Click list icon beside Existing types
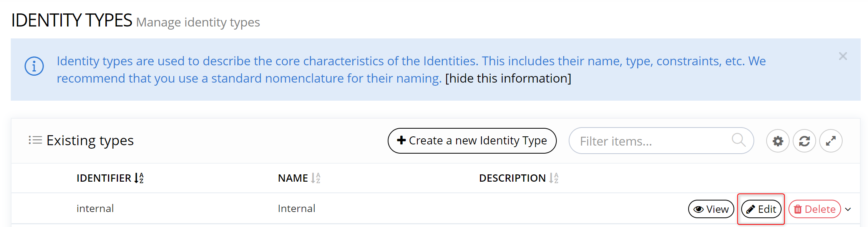This screenshot has width=868, height=227. (x=35, y=140)
